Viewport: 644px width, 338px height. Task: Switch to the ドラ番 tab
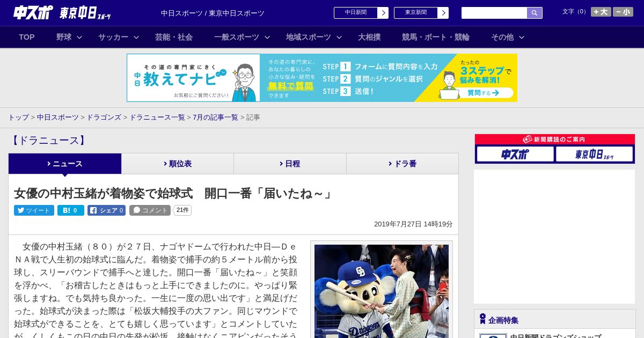point(402,164)
